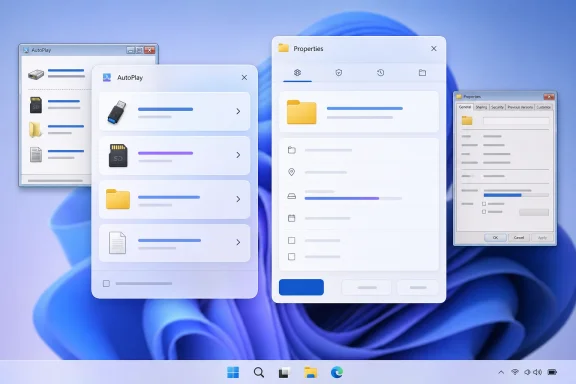This screenshot has height=384, width=576.
Task: Click the grey button next to the blue button
Action: click(367, 287)
